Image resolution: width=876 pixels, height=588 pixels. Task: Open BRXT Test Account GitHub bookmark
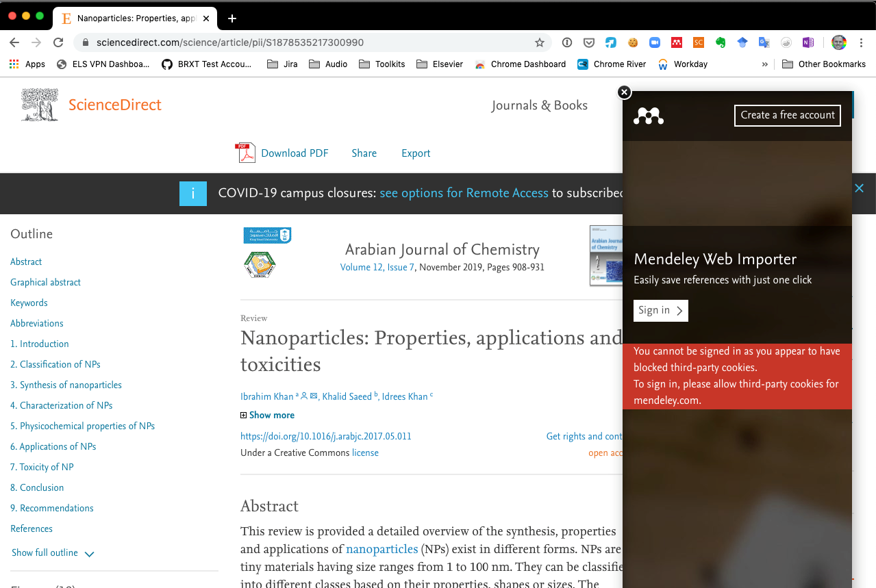point(206,64)
